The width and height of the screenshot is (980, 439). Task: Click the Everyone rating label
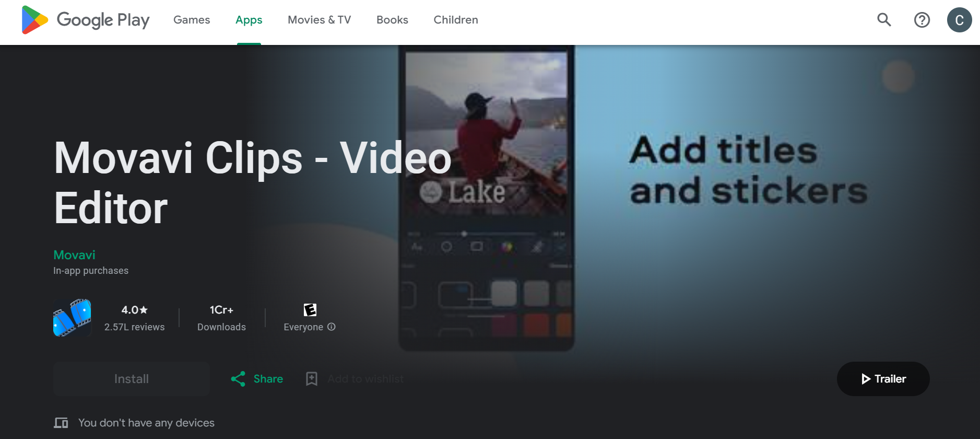(303, 327)
